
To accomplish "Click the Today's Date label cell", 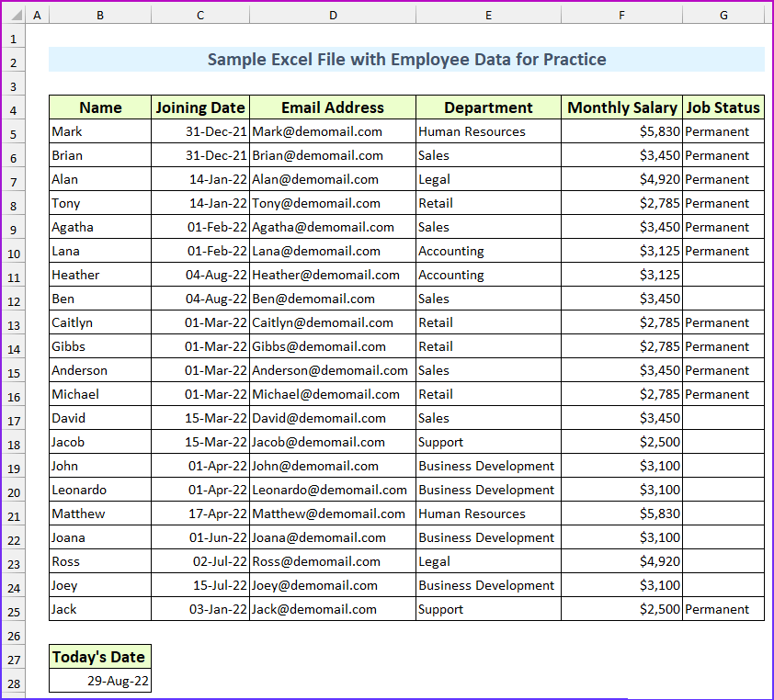I will pyautogui.click(x=99, y=657).
